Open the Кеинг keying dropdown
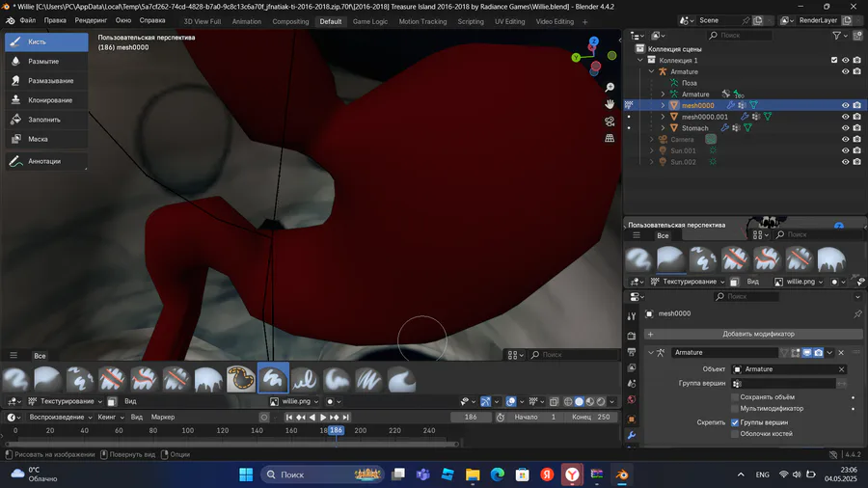868x488 pixels. tap(111, 418)
